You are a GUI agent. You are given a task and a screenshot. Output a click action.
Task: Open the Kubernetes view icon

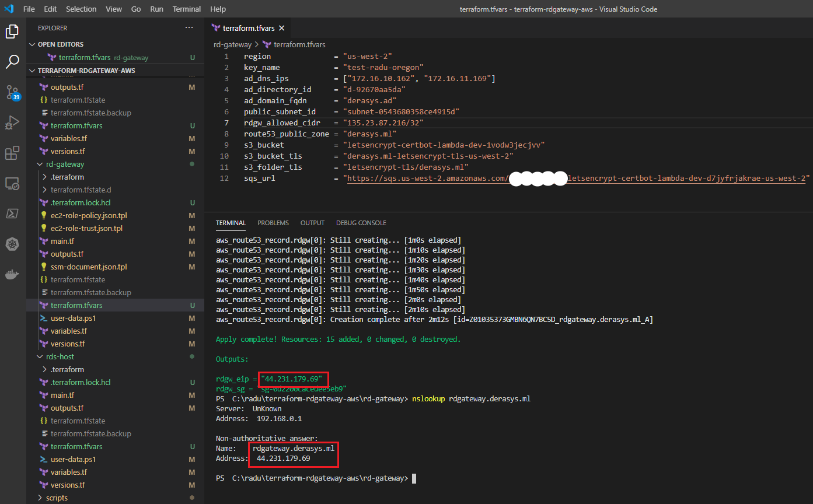(x=12, y=244)
